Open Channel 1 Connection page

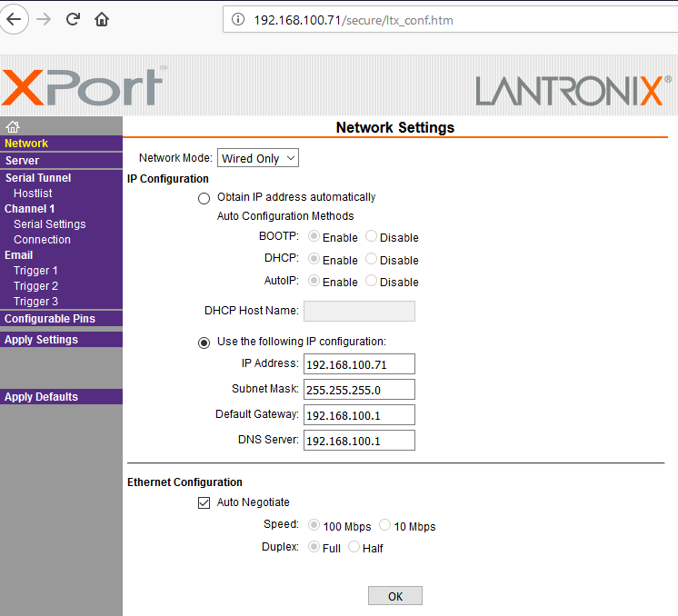coord(42,240)
